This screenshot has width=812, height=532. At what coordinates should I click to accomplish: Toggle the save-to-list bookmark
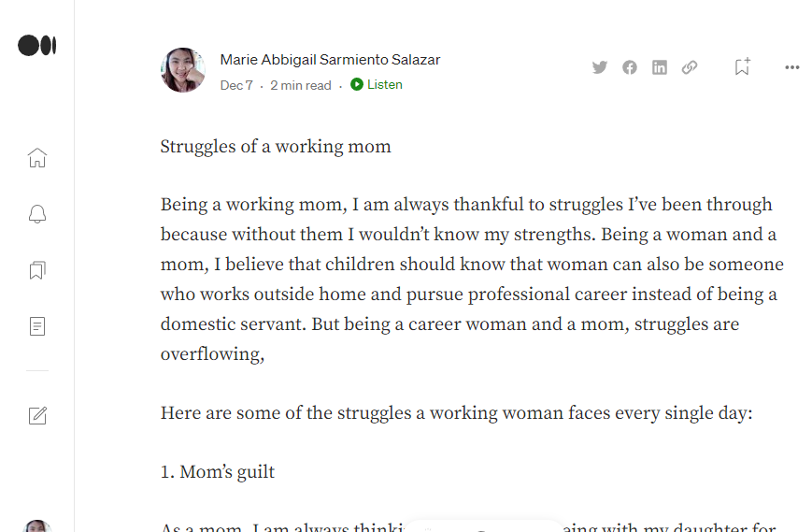[742, 66]
